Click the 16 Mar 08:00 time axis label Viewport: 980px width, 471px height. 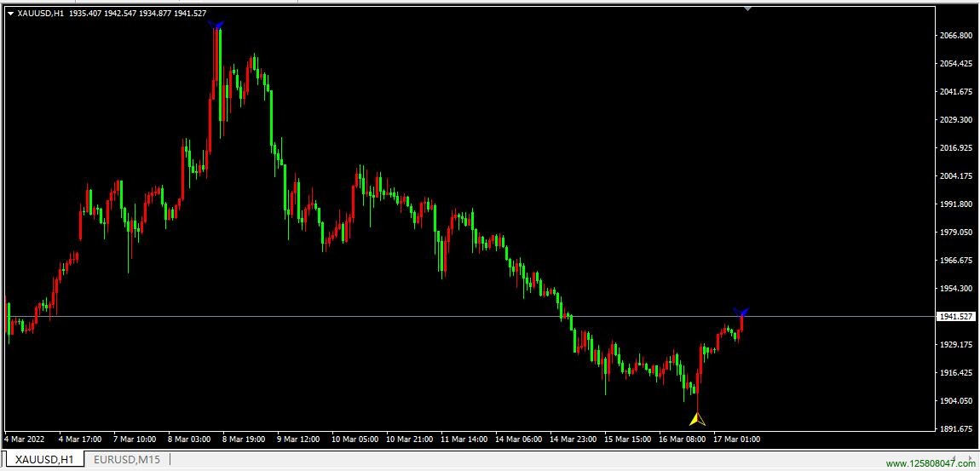click(683, 439)
